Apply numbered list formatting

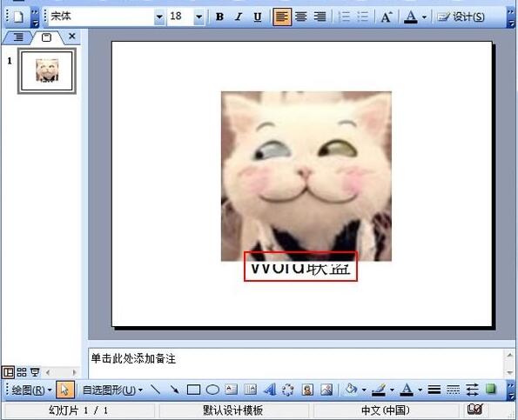click(345, 17)
